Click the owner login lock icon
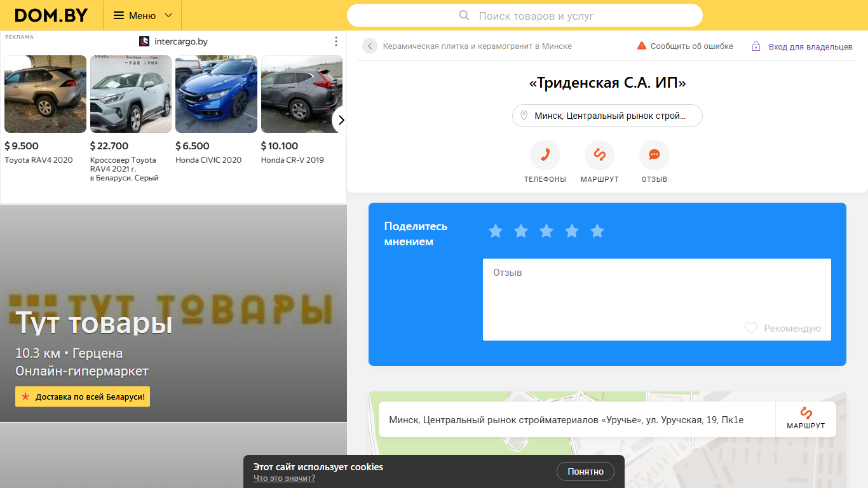The width and height of the screenshot is (868, 488). (x=756, y=46)
